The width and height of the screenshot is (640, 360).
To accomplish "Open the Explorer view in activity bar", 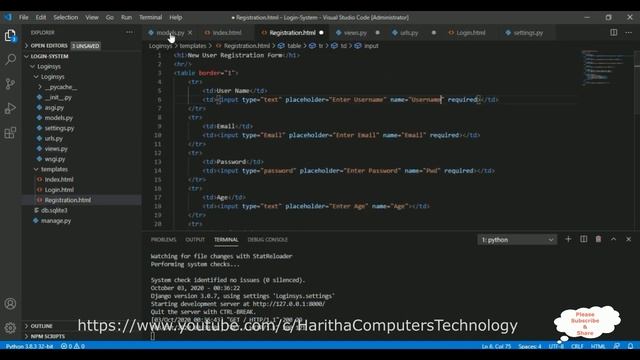I will pyautogui.click(x=10, y=36).
